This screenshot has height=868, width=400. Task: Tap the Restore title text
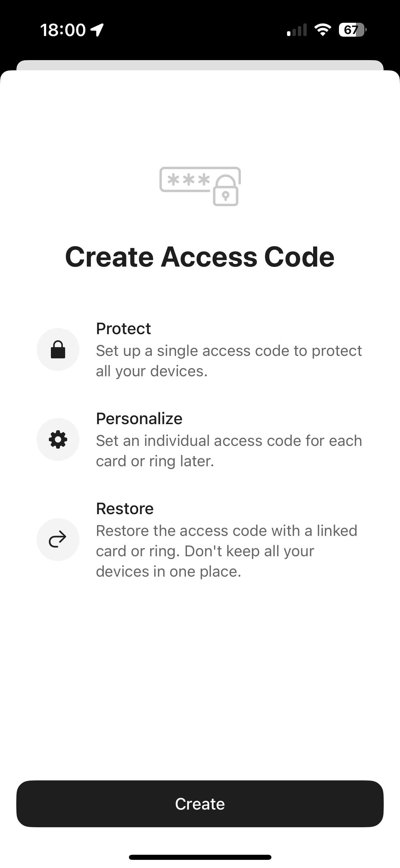[125, 508]
